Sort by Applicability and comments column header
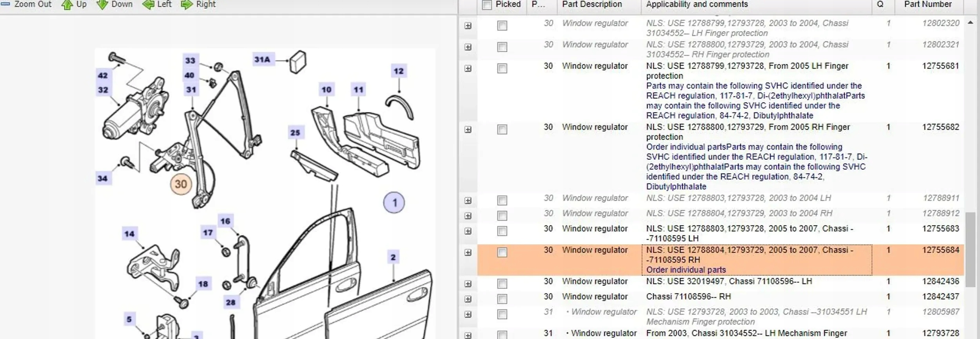 pyautogui.click(x=756, y=5)
